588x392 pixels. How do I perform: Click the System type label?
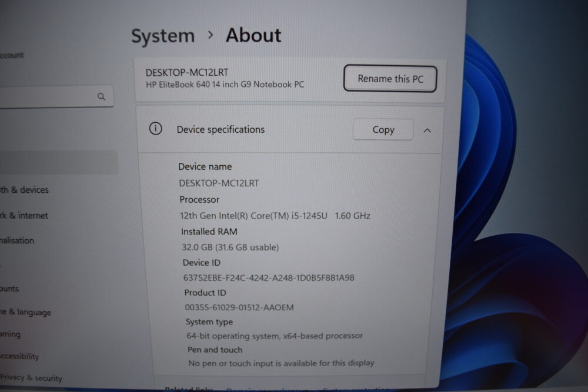tap(209, 321)
